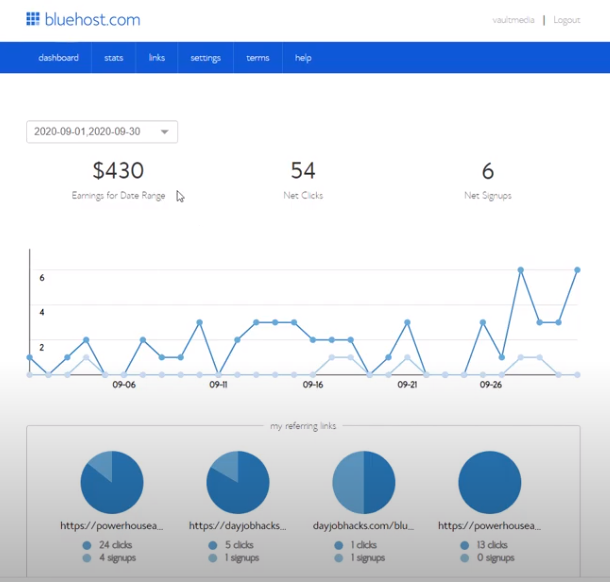610x582 pixels.
Task: Open the help tab
Action: (303, 58)
